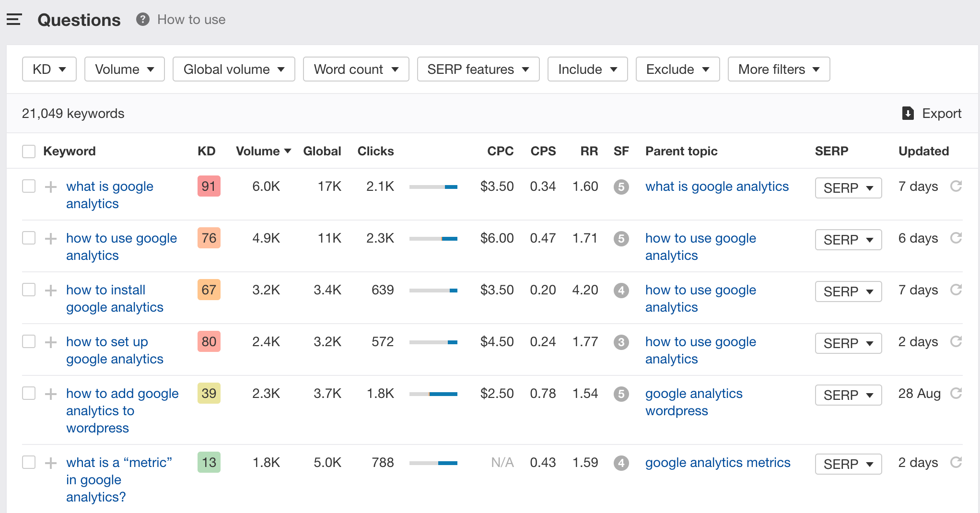
Task: Check the 'add google analytics to wordpress' checkbox
Action: point(29,393)
